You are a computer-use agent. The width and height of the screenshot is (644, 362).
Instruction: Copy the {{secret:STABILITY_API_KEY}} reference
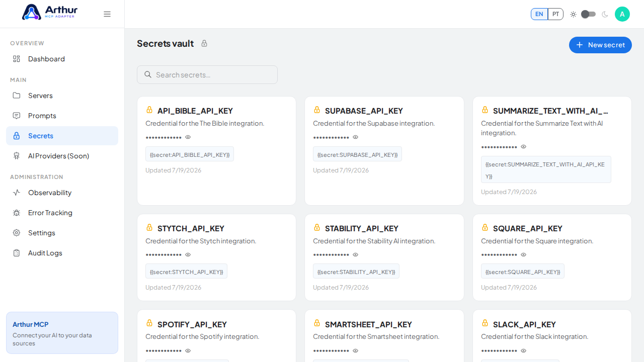pyautogui.click(x=356, y=271)
